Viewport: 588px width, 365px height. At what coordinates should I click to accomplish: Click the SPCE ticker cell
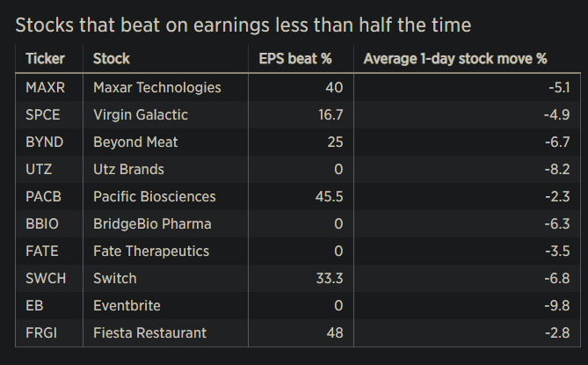click(43, 114)
